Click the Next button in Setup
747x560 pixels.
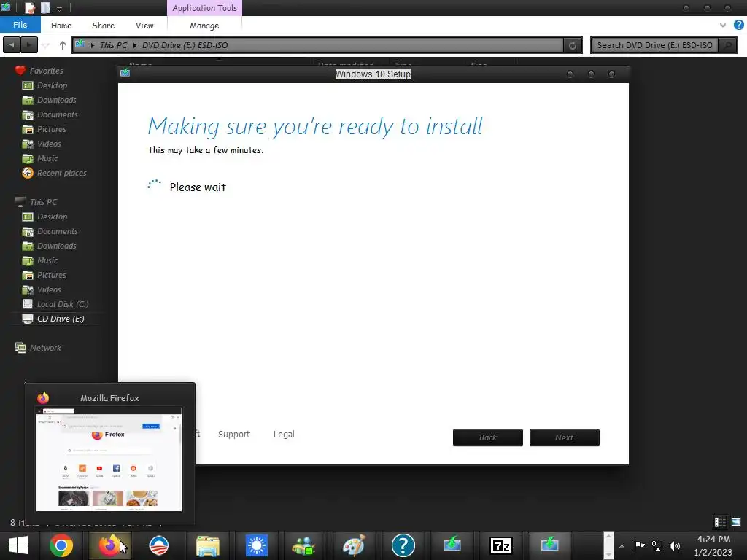[564, 437]
